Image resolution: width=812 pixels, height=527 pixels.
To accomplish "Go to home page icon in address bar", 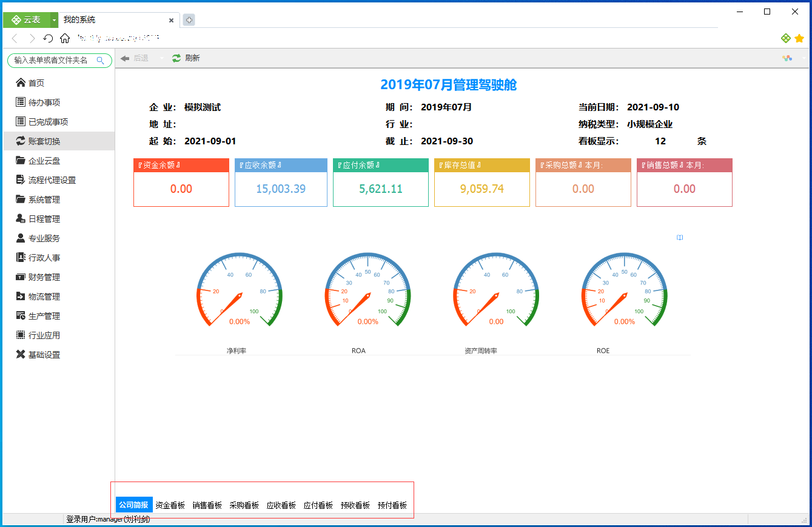I will pos(65,38).
